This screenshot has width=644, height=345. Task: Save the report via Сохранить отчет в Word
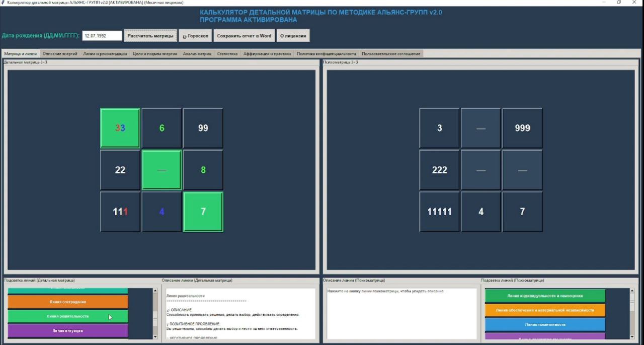tap(244, 36)
